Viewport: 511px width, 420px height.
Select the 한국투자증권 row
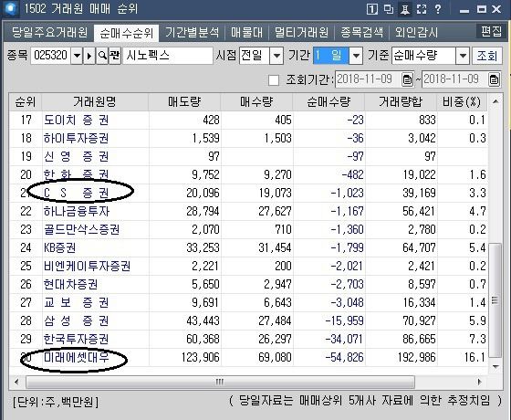[248, 339]
